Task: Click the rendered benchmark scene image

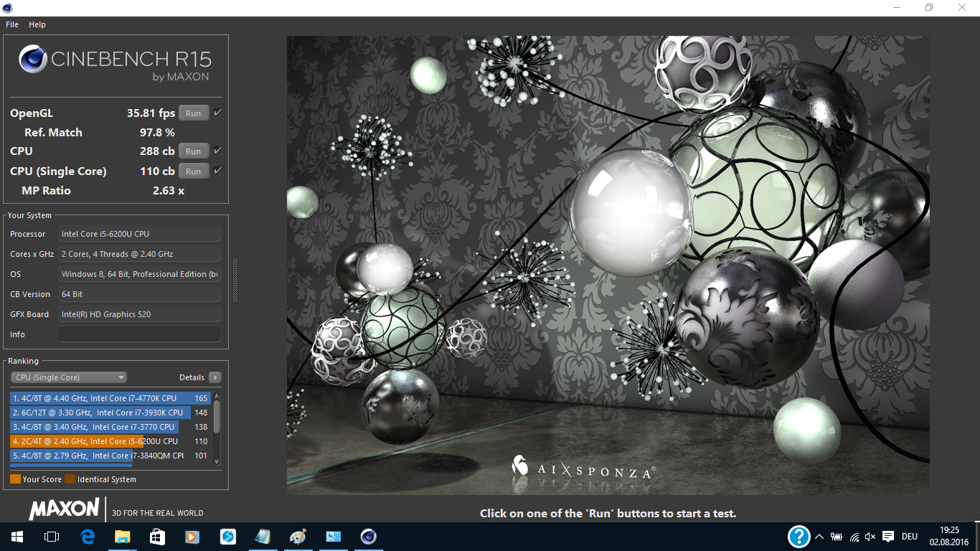Action: click(x=608, y=265)
